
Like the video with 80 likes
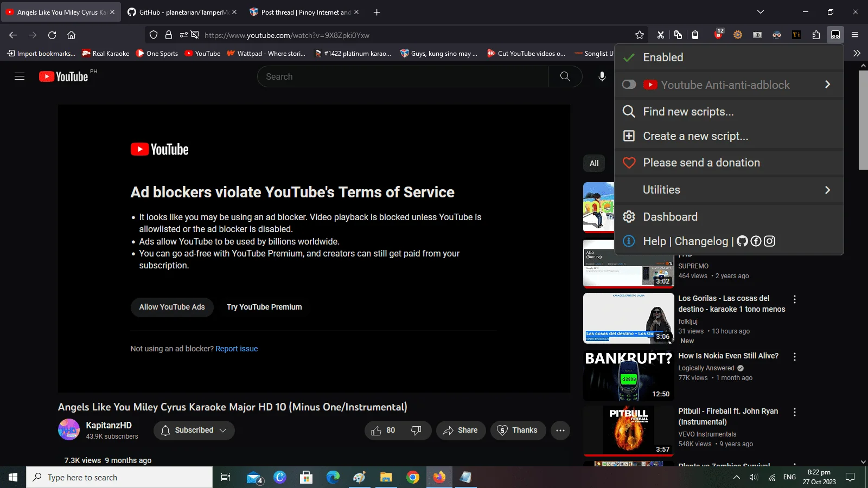(x=384, y=431)
